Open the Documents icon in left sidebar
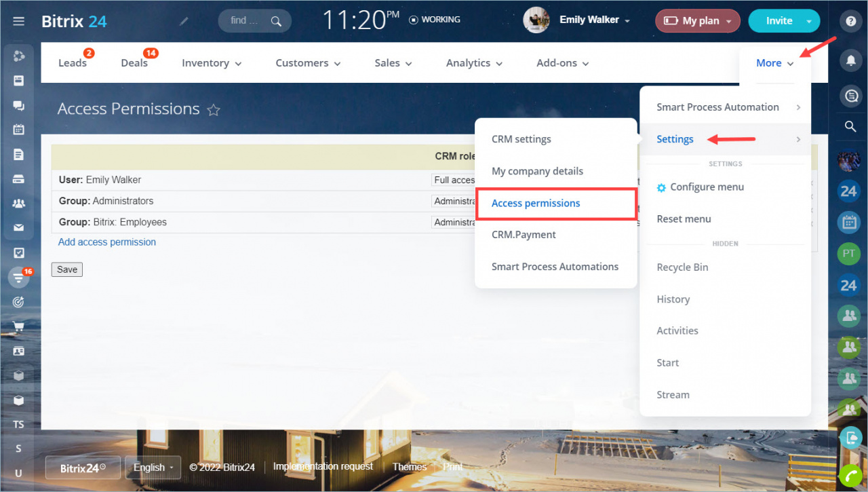This screenshot has width=868, height=492. click(x=19, y=154)
